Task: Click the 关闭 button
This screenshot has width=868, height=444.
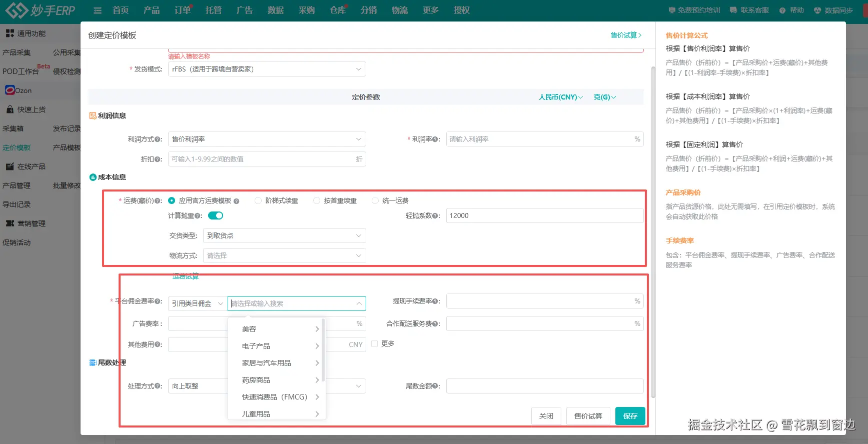Action: tap(546, 416)
